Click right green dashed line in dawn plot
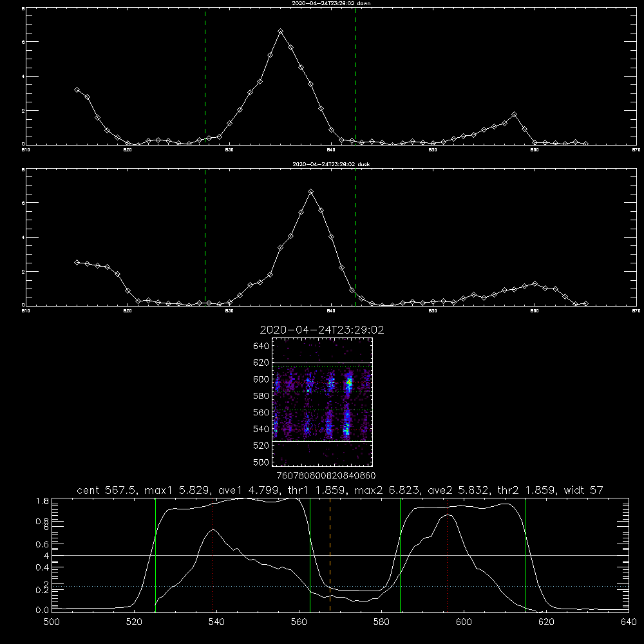The height and width of the screenshot is (644, 644). coord(355,78)
